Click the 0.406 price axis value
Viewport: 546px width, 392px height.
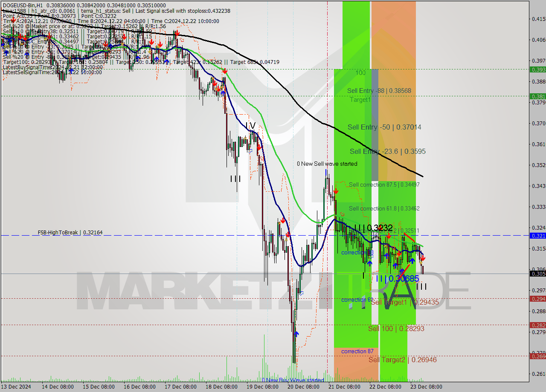click(539, 40)
